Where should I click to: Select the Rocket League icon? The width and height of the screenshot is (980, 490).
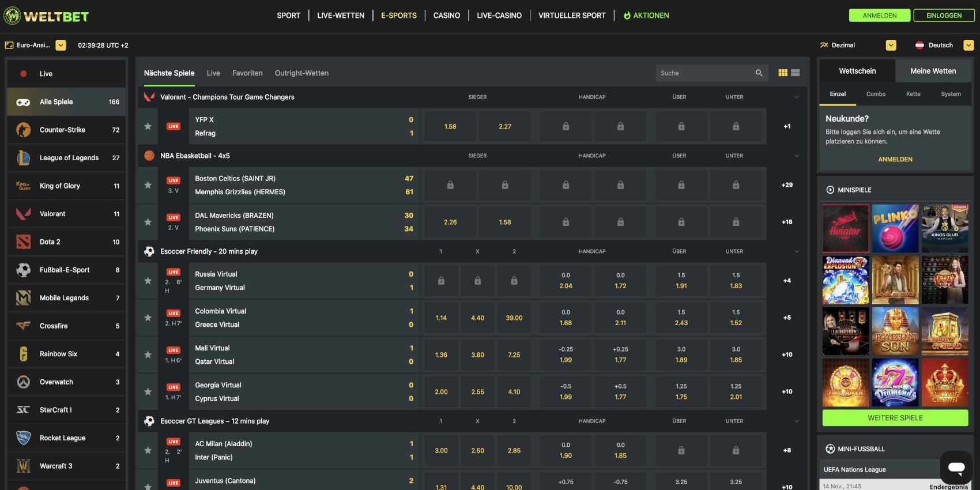pyautogui.click(x=23, y=438)
